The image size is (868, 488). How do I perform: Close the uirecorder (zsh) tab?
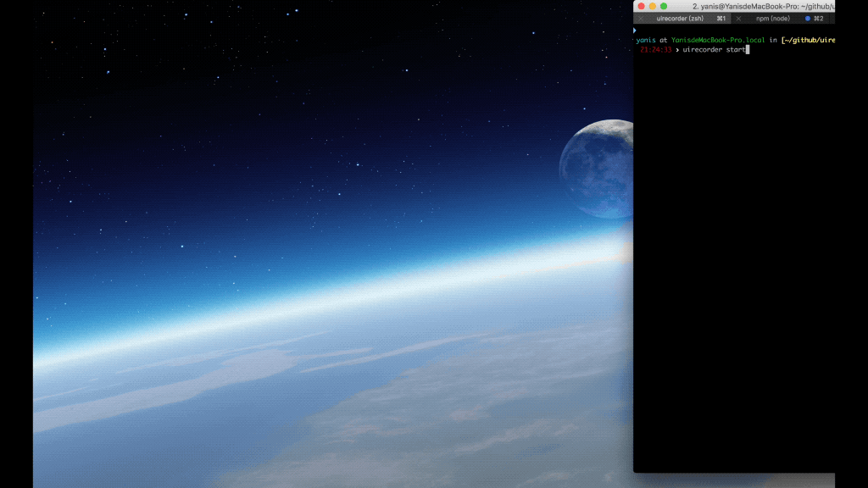coord(641,19)
